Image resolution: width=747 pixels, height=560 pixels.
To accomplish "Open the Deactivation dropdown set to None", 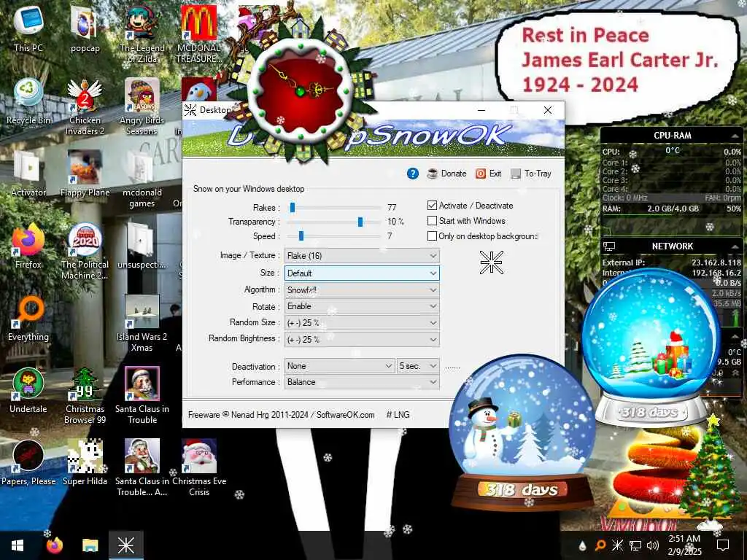I will (x=340, y=366).
